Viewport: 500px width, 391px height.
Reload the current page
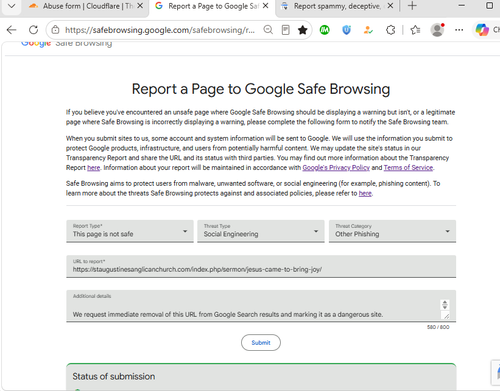click(x=33, y=30)
